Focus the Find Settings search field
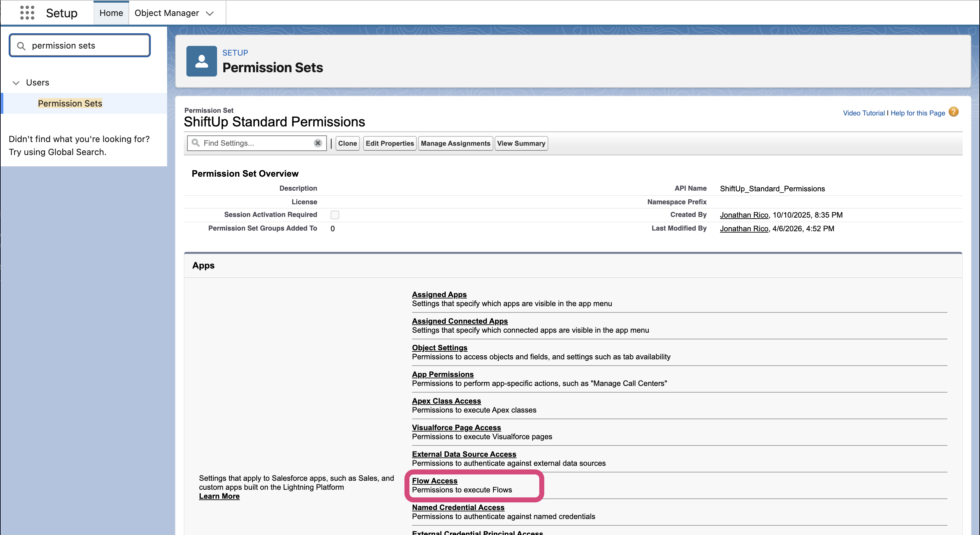The width and height of the screenshot is (980, 535). click(257, 143)
